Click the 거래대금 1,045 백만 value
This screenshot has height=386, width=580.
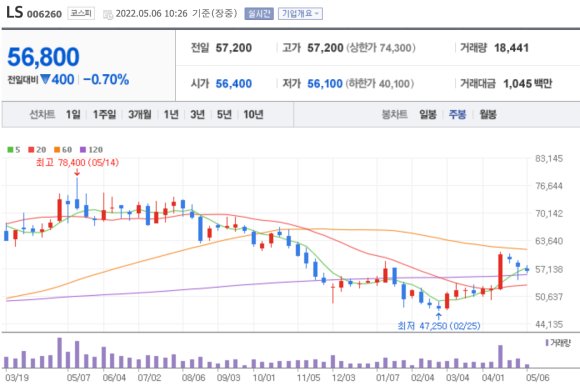click(527, 84)
